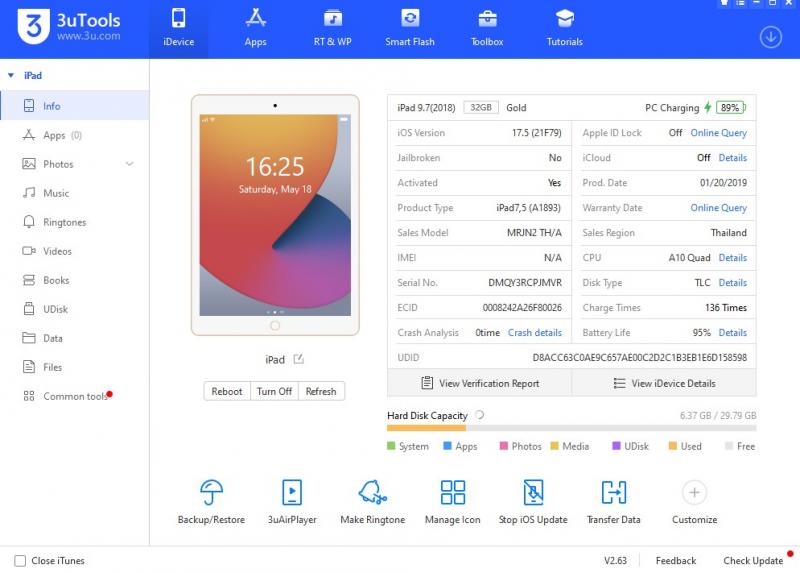The height and width of the screenshot is (573, 800).
Task: Edit the iPad device name
Action: [x=298, y=359]
